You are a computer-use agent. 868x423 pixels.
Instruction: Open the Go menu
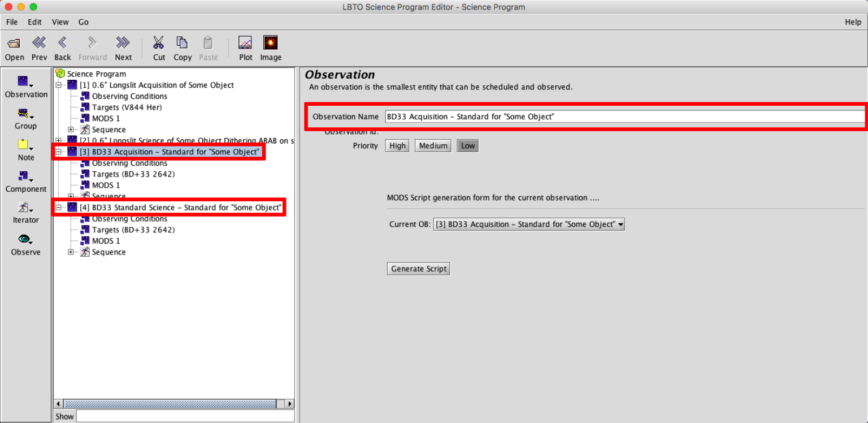pyautogui.click(x=84, y=22)
